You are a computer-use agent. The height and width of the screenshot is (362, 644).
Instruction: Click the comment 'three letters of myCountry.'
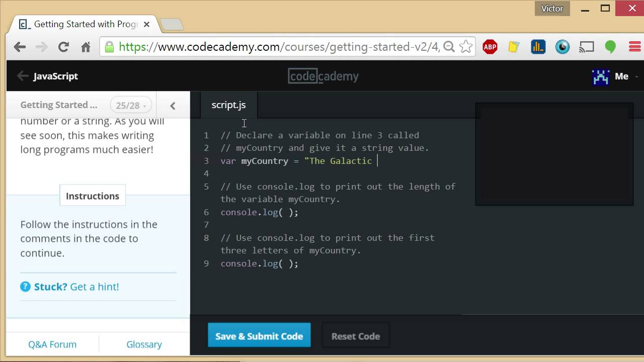click(291, 250)
